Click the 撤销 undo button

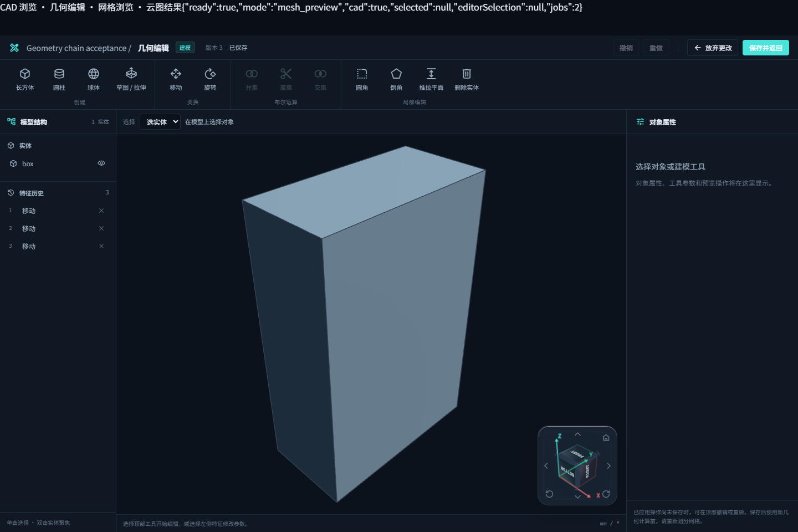(626, 48)
